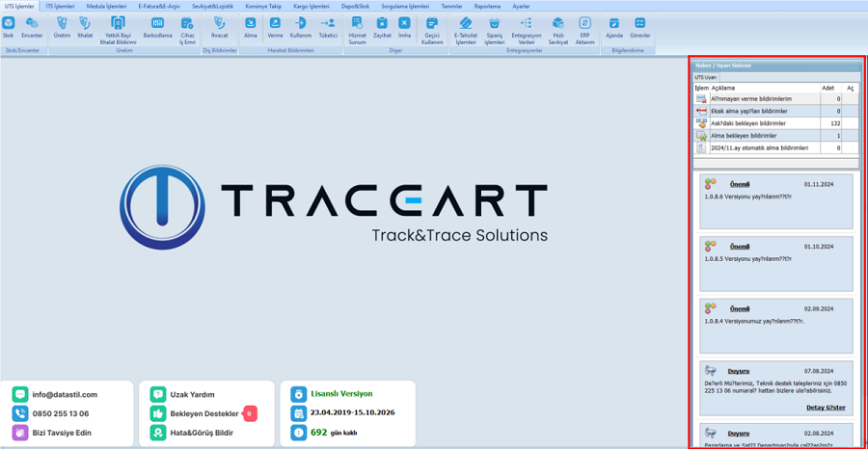Screen dimensions: 868x449
Task: Click the Bekleyen Destekler button
Action: 203,413
